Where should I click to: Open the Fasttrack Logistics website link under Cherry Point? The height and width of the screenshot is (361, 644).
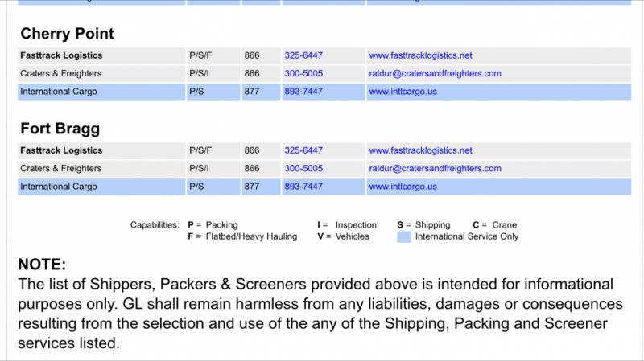pos(420,55)
